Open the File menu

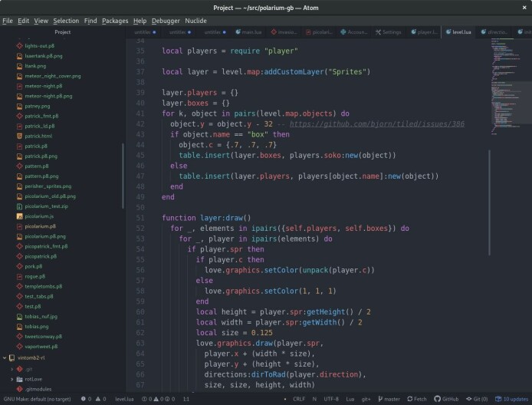point(8,21)
